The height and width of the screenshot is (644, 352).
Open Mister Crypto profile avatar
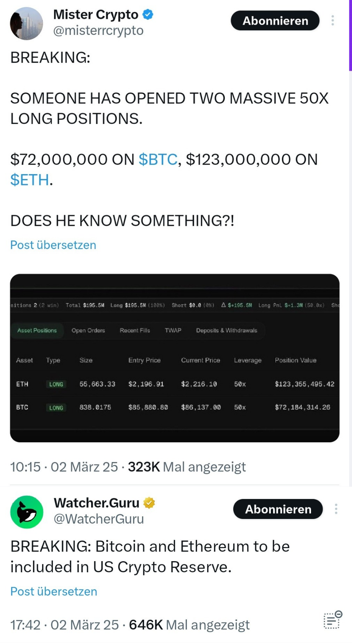(x=26, y=24)
